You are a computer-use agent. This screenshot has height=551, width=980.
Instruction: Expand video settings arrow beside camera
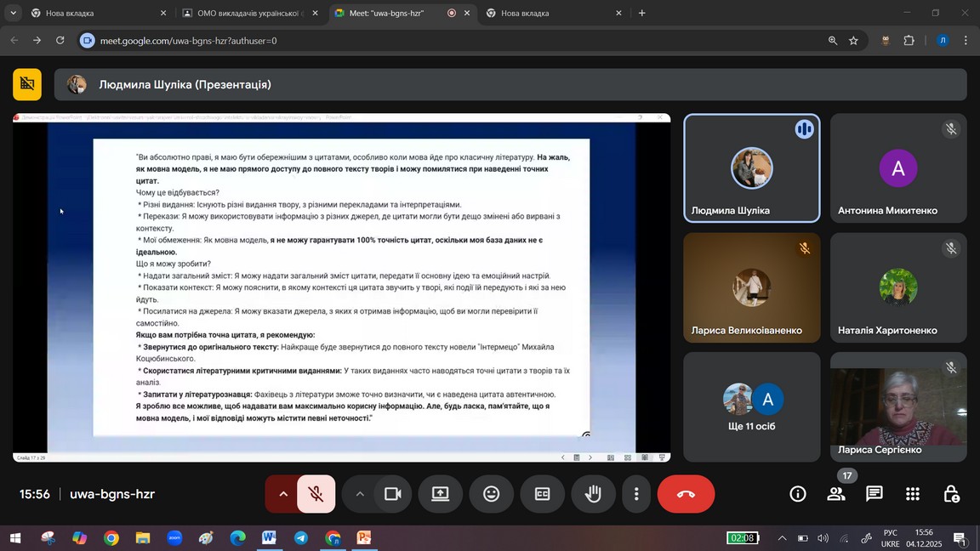pos(360,494)
